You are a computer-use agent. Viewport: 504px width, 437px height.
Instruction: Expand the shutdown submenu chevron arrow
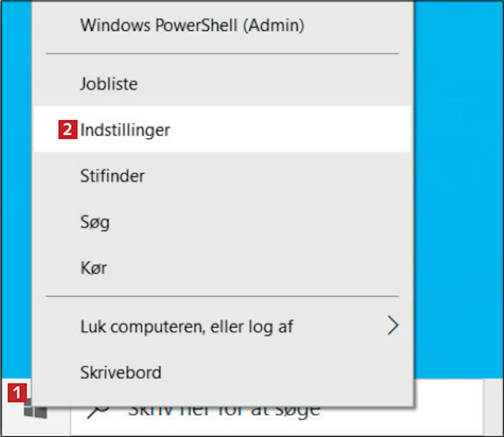click(392, 325)
